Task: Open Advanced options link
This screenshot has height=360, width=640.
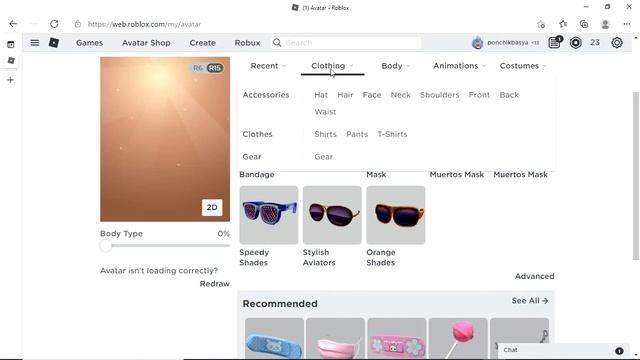Action: coord(534,276)
